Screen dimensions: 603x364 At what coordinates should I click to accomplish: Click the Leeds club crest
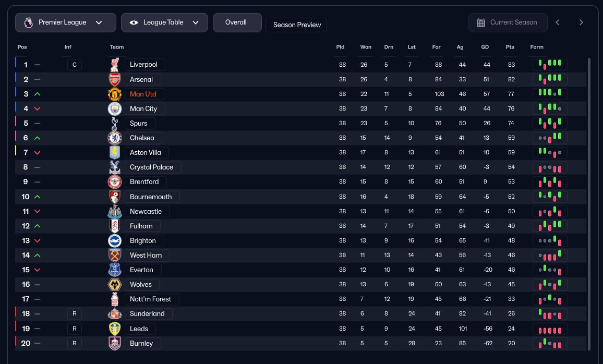click(115, 329)
